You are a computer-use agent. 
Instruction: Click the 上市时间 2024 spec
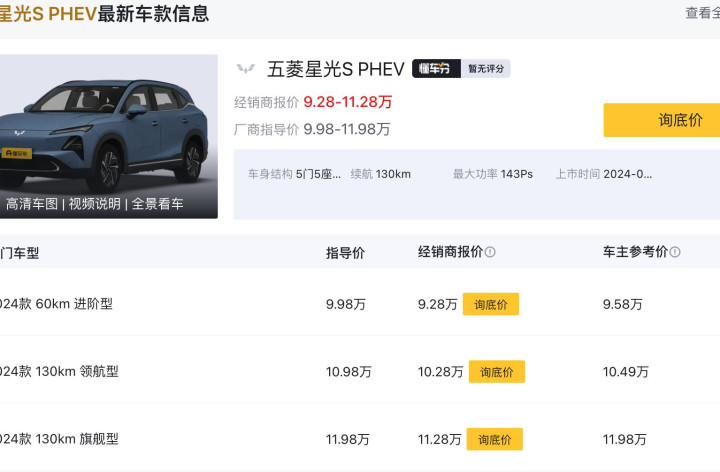(x=604, y=174)
